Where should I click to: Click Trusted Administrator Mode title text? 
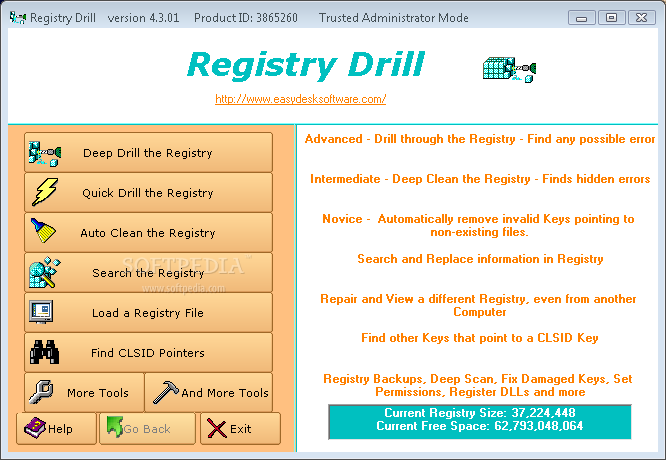click(x=394, y=18)
